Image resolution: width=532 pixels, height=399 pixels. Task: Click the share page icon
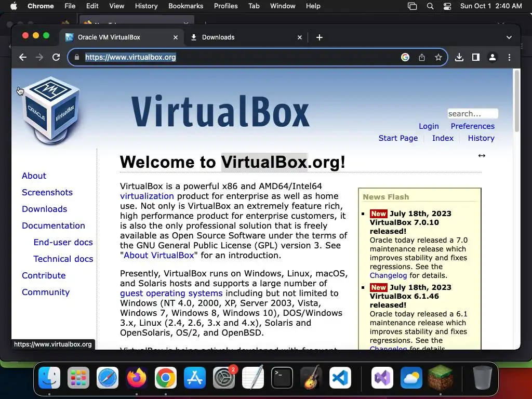(x=422, y=57)
